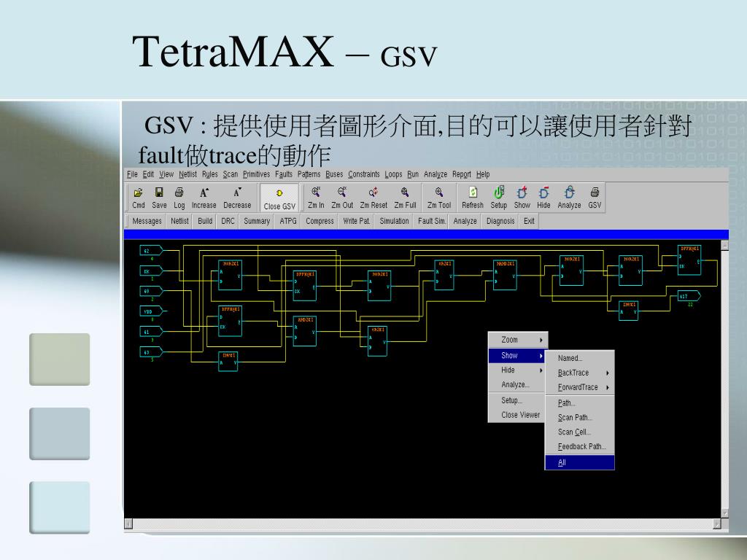Select Scan Cell... in the submenu
The height and width of the screenshot is (560, 747).
579,432
